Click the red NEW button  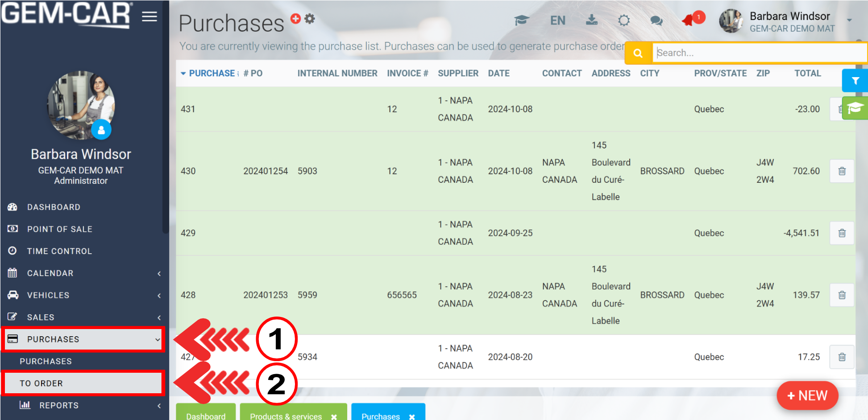(807, 395)
